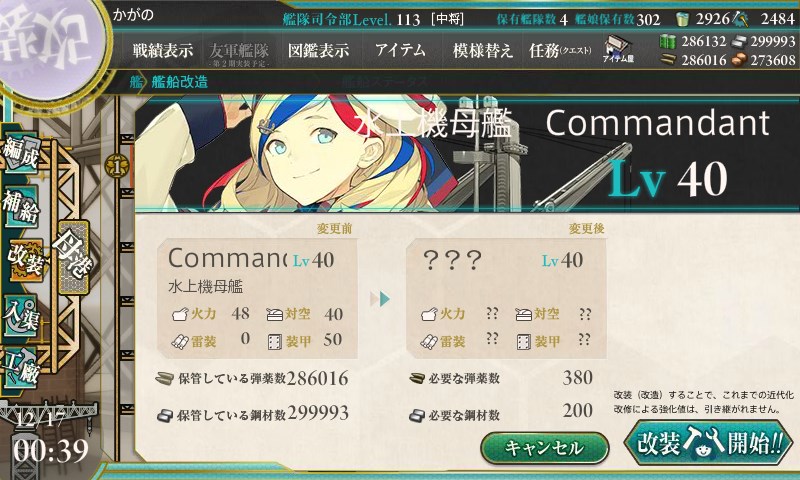Click the fleet number 1 badge
This screenshot has width=800, height=480.
pos(117,166)
